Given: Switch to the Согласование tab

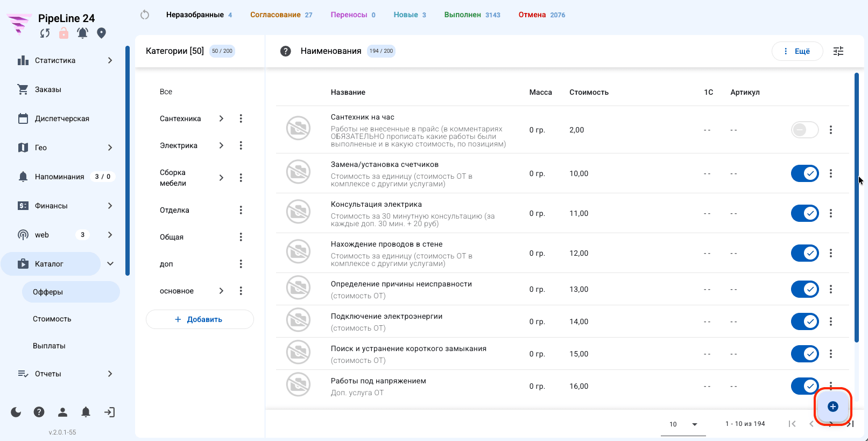Looking at the screenshot, I should coord(281,15).
